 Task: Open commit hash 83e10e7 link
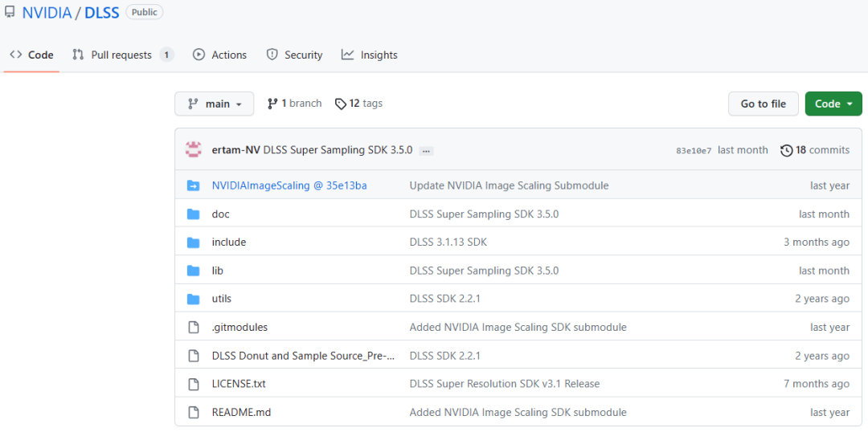pyautogui.click(x=694, y=150)
